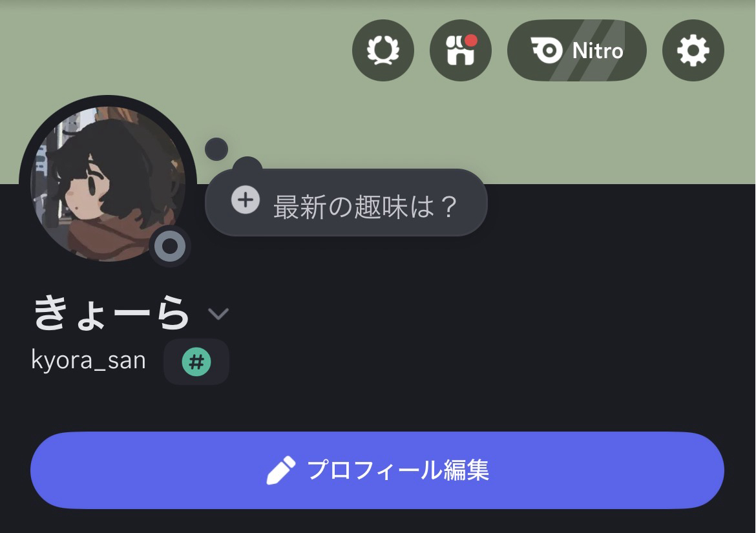Click the プロフィール編集 button
The height and width of the screenshot is (533, 756).
(377, 470)
